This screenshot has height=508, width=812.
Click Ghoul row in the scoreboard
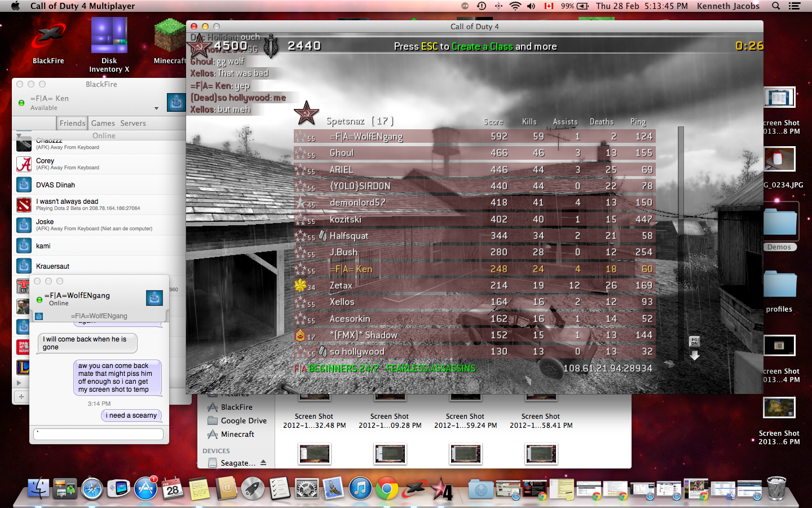tap(474, 153)
